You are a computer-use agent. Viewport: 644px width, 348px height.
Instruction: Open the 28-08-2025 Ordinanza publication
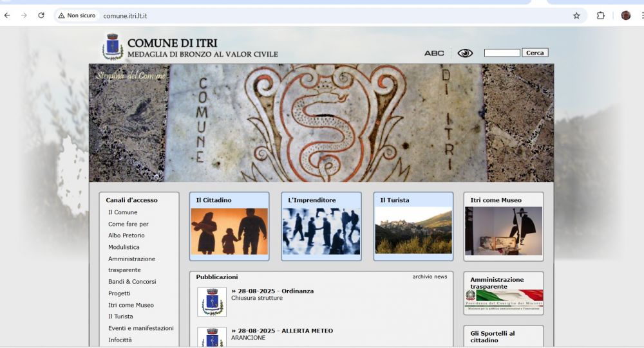(272, 291)
